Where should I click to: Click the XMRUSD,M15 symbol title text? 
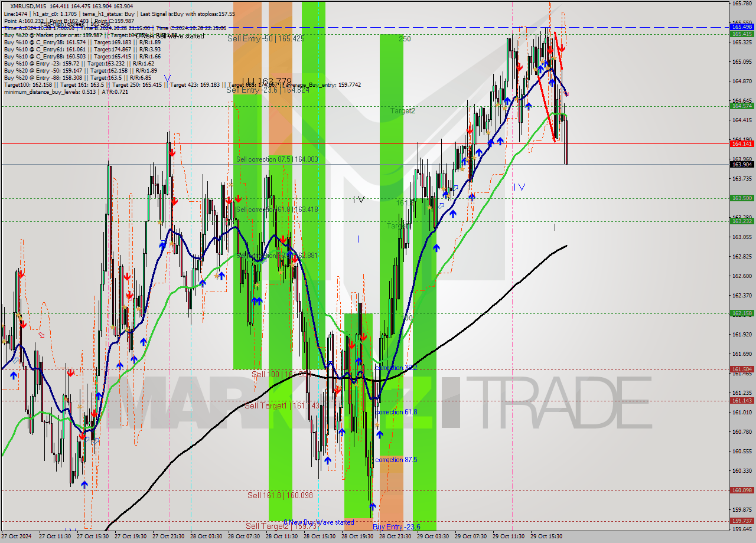click(29, 6)
